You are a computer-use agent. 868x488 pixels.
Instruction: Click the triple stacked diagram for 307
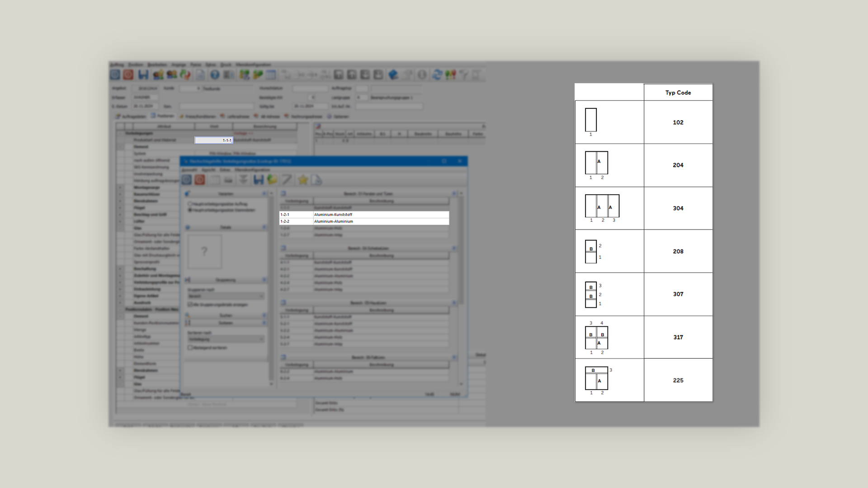(x=591, y=295)
